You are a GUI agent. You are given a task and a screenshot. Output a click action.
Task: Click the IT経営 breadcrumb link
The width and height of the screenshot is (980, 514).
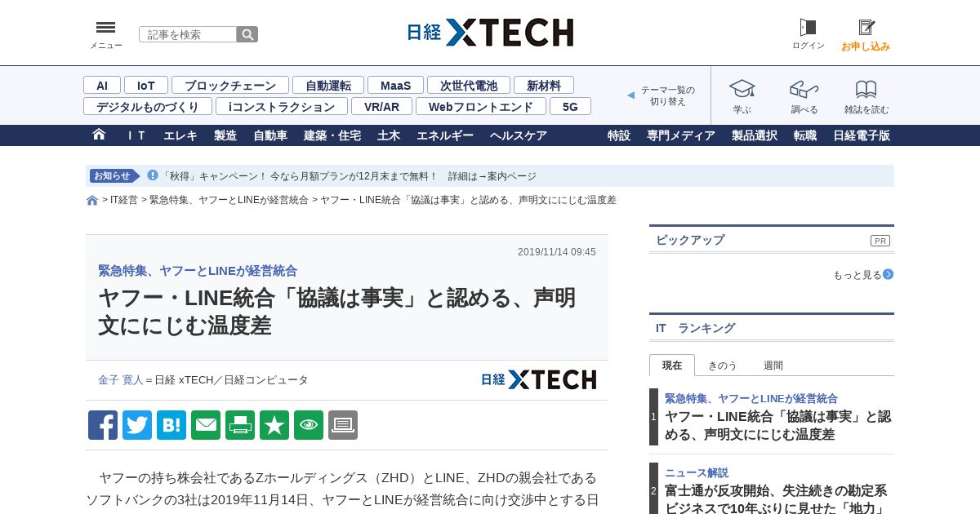[x=124, y=200]
